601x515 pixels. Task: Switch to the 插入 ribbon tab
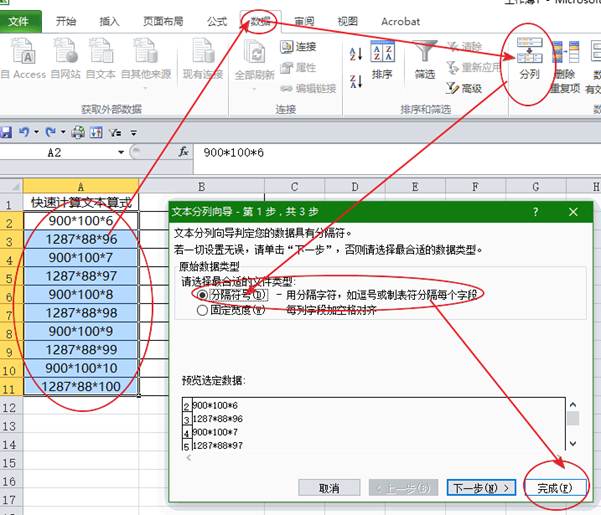pyautogui.click(x=110, y=21)
